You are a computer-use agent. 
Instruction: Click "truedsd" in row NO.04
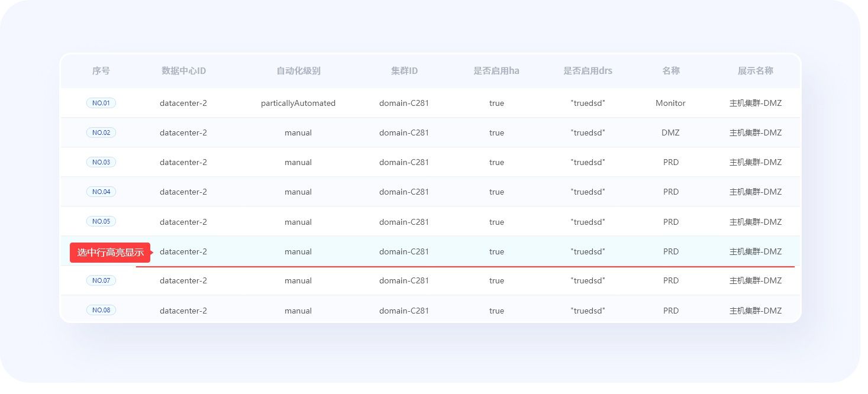pos(588,192)
